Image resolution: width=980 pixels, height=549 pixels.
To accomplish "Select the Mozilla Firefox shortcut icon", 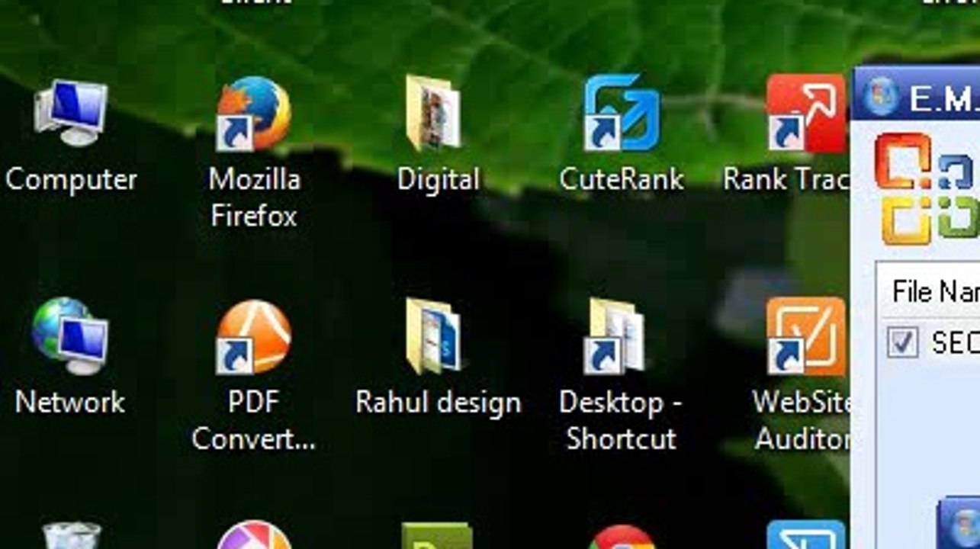I will (x=254, y=113).
